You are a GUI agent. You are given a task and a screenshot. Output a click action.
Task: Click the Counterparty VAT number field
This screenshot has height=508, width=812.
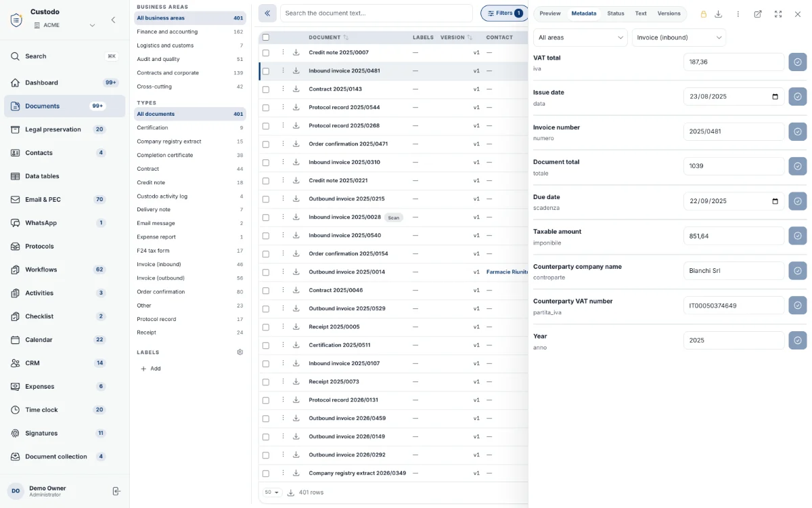click(x=734, y=305)
